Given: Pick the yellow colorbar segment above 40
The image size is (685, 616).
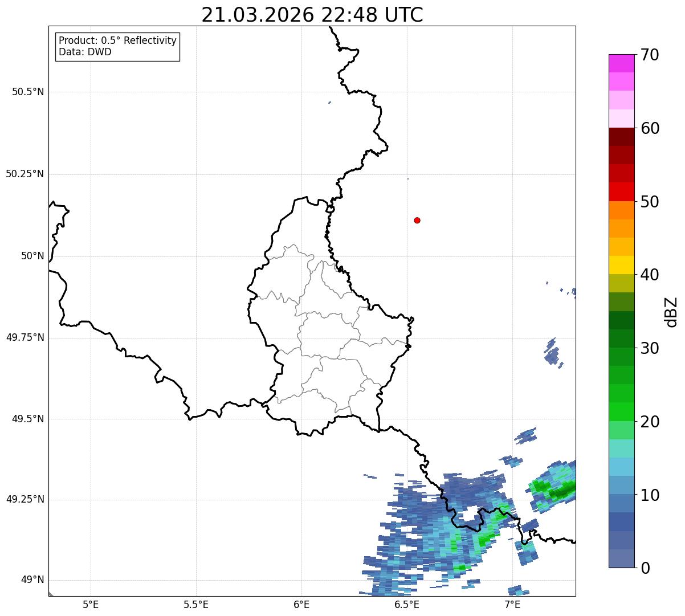Looking at the screenshot, I should click(x=621, y=266).
